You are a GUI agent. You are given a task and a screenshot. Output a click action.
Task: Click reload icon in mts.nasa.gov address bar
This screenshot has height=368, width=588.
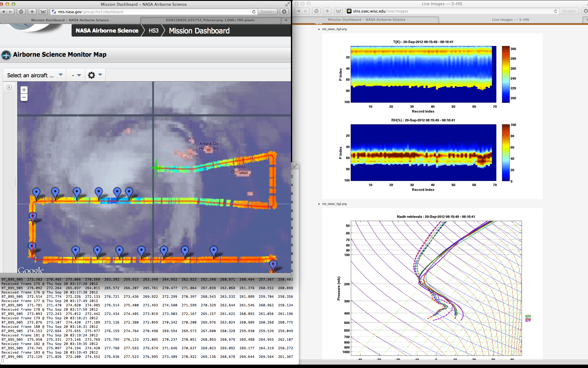click(x=254, y=12)
